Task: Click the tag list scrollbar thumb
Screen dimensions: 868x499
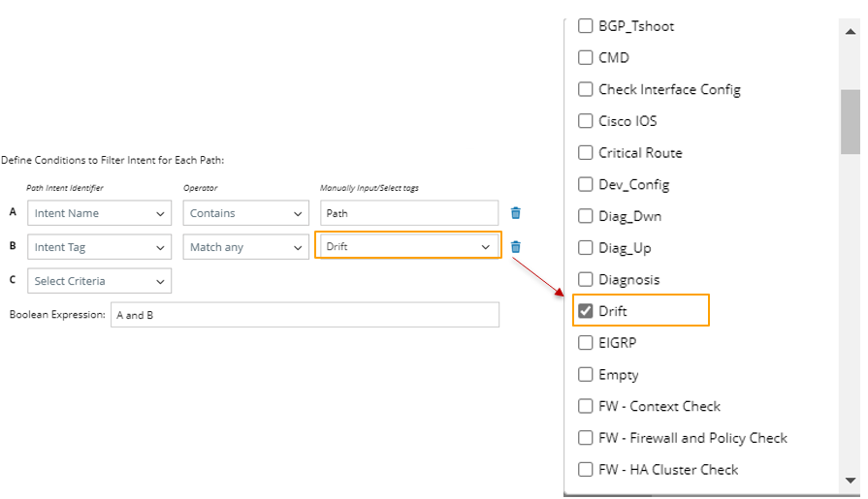Action: pos(850,121)
